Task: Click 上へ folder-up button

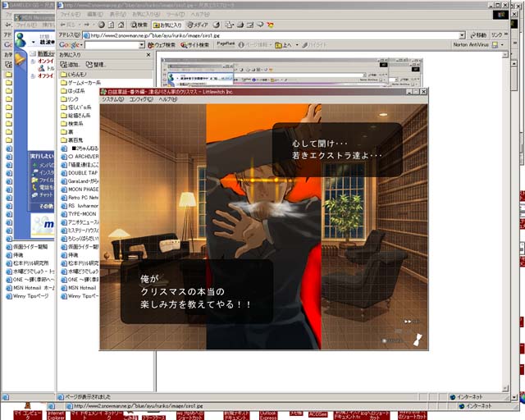Action: 283,45
